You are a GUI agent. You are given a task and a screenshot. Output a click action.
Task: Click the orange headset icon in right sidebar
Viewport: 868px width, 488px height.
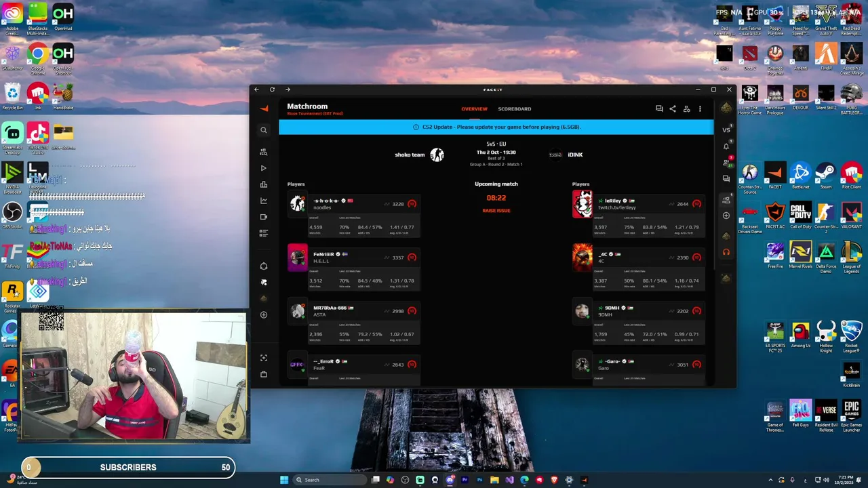(x=726, y=252)
